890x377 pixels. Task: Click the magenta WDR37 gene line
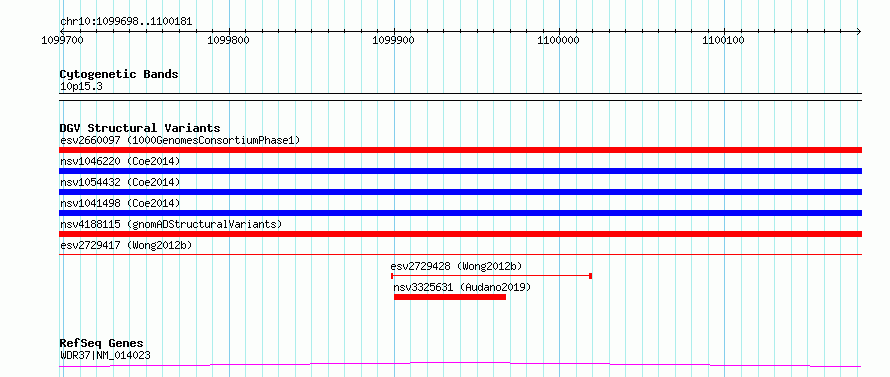(x=460, y=365)
